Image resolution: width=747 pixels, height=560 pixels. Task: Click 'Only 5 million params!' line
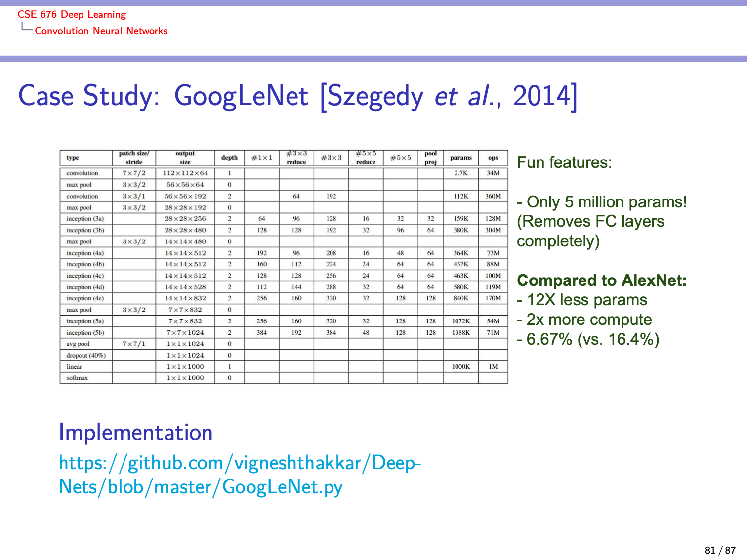click(x=602, y=202)
